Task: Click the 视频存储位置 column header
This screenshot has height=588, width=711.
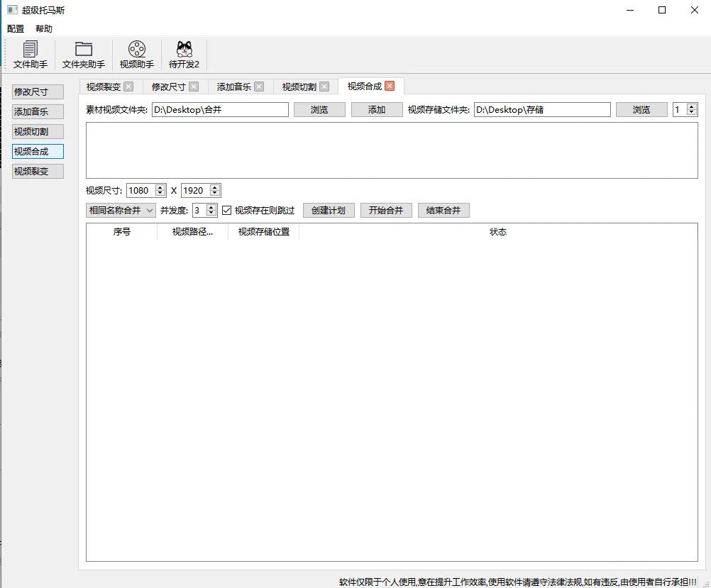Action: (263, 232)
